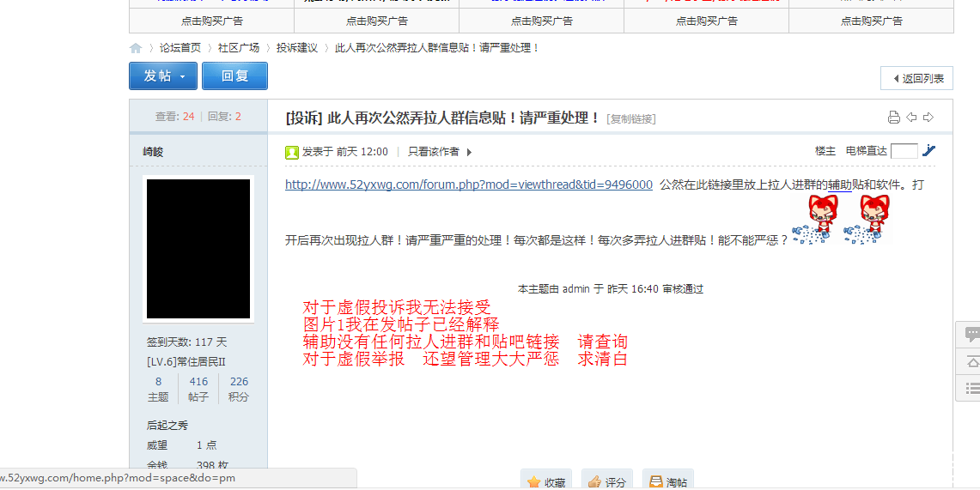Go to previous thread with left arrow icon

[x=911, y=118]
